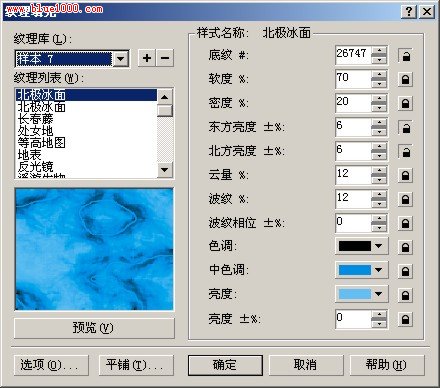Click the minus icon to remove texture
The height and width of the screenshot is (388, 440).
click(x=165, y=58)
